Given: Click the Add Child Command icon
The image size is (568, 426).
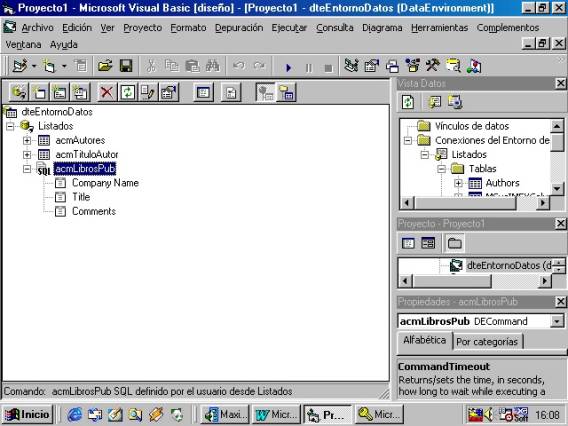Looking at the screenshot, I should coord(80,92).
